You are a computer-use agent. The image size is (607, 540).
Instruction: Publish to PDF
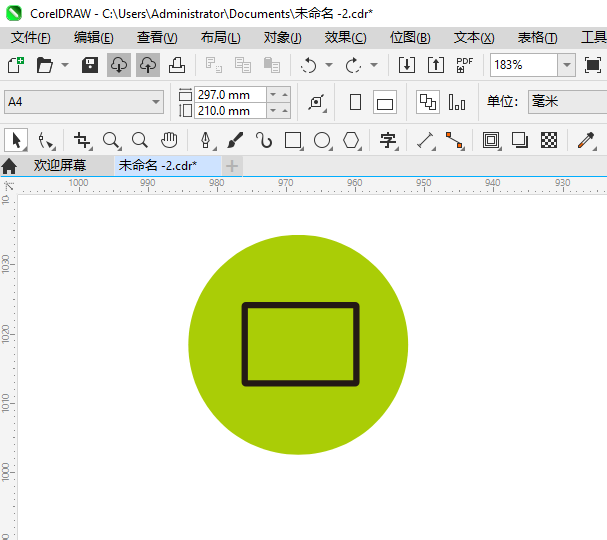click(x=464, y=65)
